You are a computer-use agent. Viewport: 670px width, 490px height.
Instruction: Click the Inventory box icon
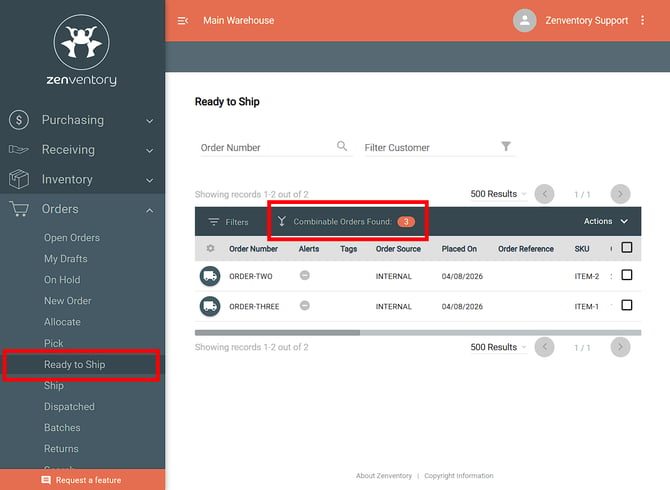(x=19, y=179)
